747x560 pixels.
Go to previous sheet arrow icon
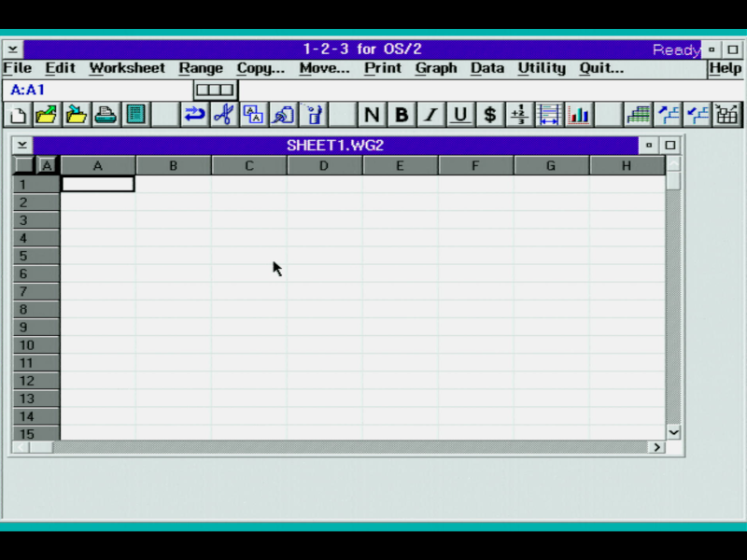(697, 114)
